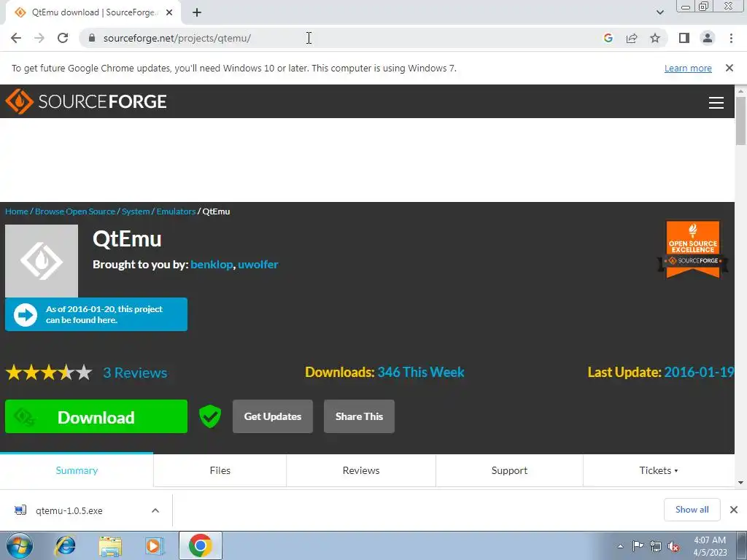
Task: Click the muted volume tray icon
Action: pyautogui.click(x=673, y=546)
